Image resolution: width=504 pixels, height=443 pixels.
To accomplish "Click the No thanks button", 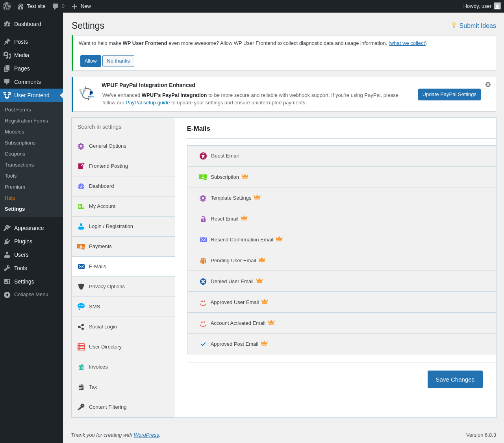I will pyautogui.click(x=118, y=61).
